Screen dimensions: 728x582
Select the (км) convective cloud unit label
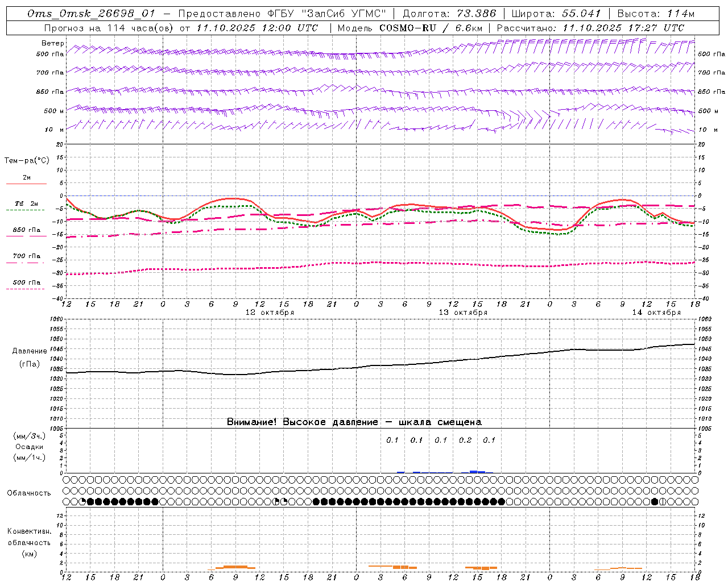[29, 554]
